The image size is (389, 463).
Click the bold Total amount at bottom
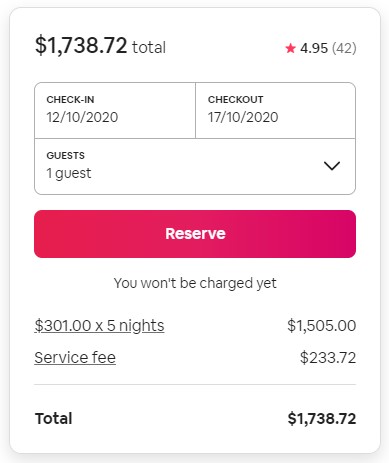click(x=322, y=419)
